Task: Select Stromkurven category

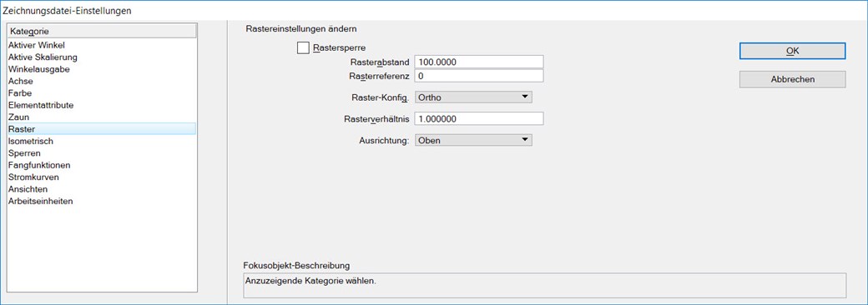Action: pyautogui.click(x=102, y=177)
